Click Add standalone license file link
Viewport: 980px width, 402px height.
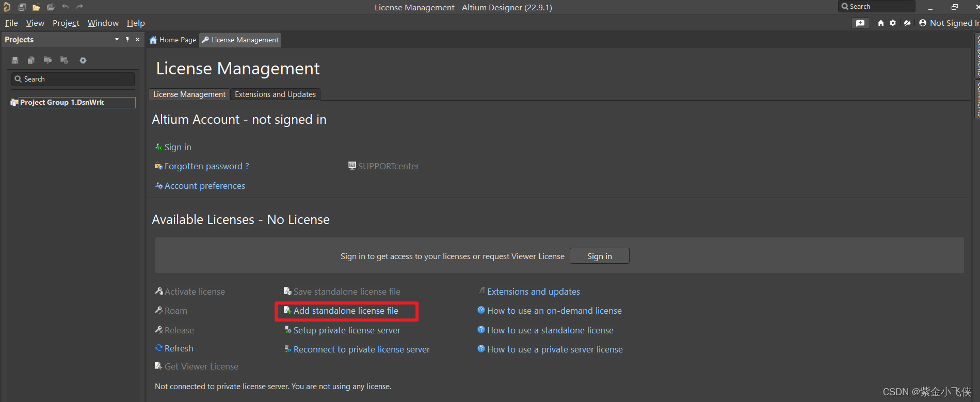point(346,311)
